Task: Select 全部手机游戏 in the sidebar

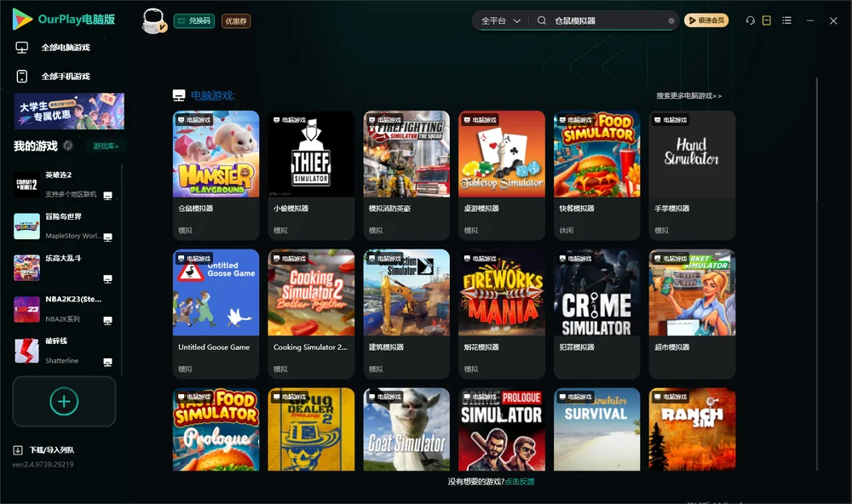Action: click(x=66, y=77)
